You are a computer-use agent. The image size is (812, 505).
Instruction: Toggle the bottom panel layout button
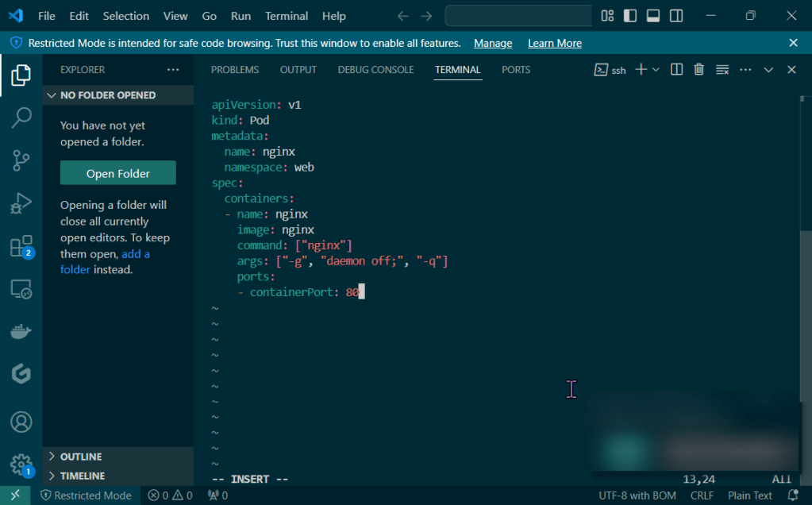tap(653, 16)
